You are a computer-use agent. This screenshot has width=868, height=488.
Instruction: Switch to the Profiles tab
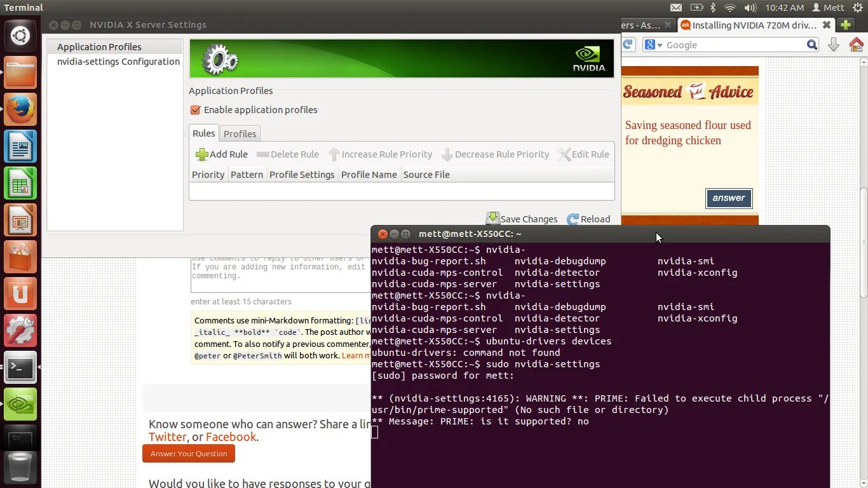240,133
